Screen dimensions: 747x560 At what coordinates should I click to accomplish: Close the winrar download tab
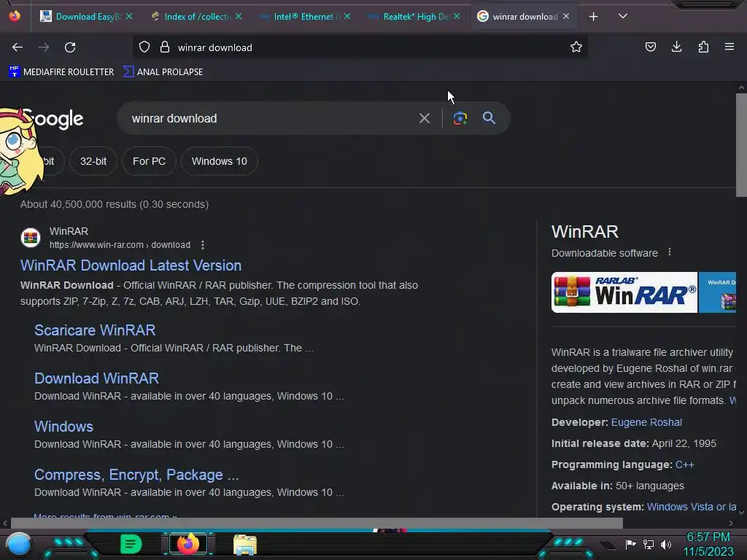[x=566, y=16]
